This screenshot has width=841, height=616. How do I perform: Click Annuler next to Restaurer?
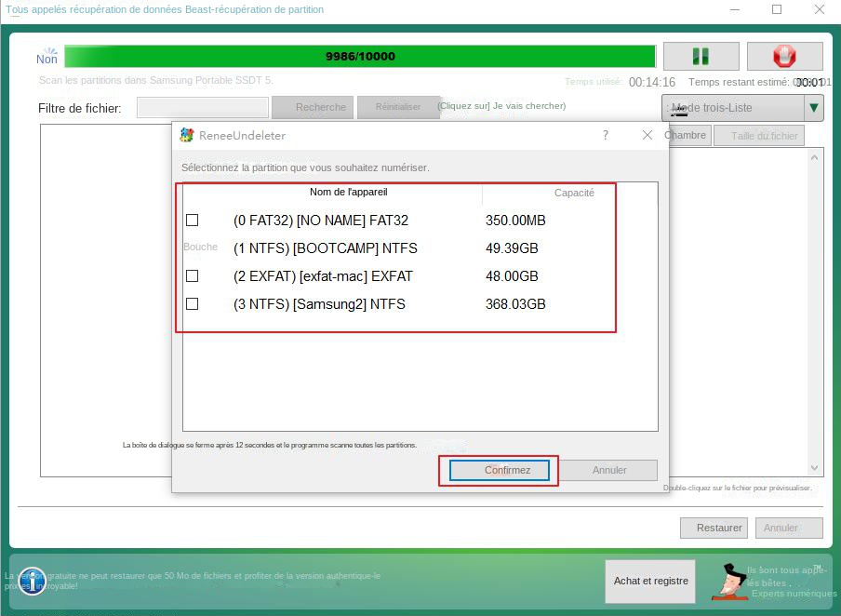pos(789,528)
